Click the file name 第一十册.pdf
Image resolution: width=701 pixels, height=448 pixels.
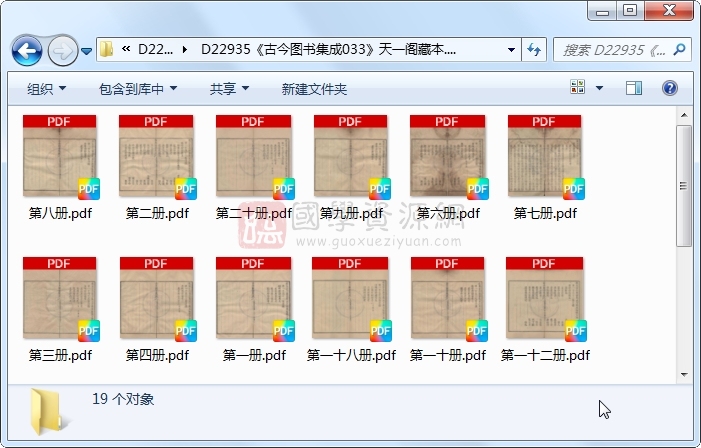[x=448, y=355]
